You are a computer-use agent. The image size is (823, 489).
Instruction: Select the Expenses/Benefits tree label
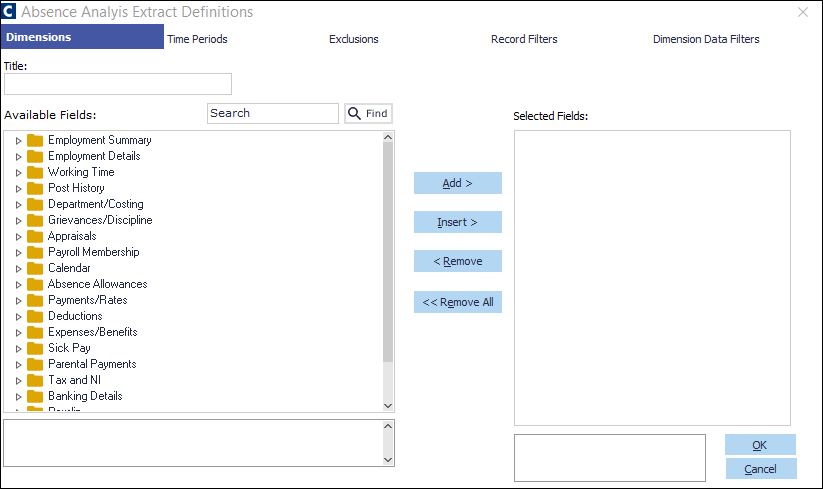coord(92,332)
